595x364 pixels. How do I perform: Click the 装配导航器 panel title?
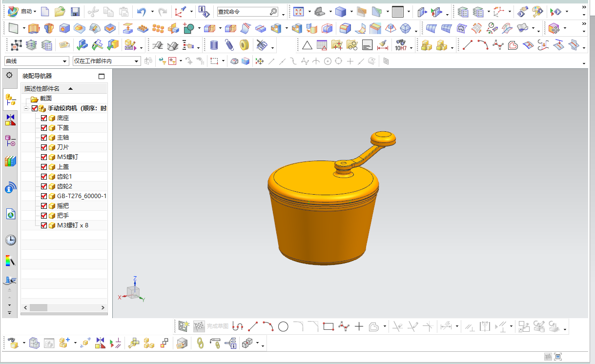(37, 76)
